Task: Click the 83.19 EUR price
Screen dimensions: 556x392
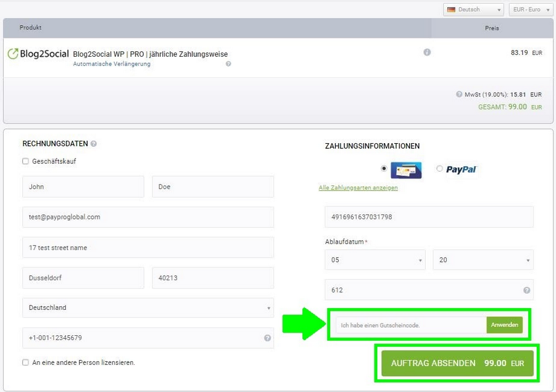Action: pos(526,52)
